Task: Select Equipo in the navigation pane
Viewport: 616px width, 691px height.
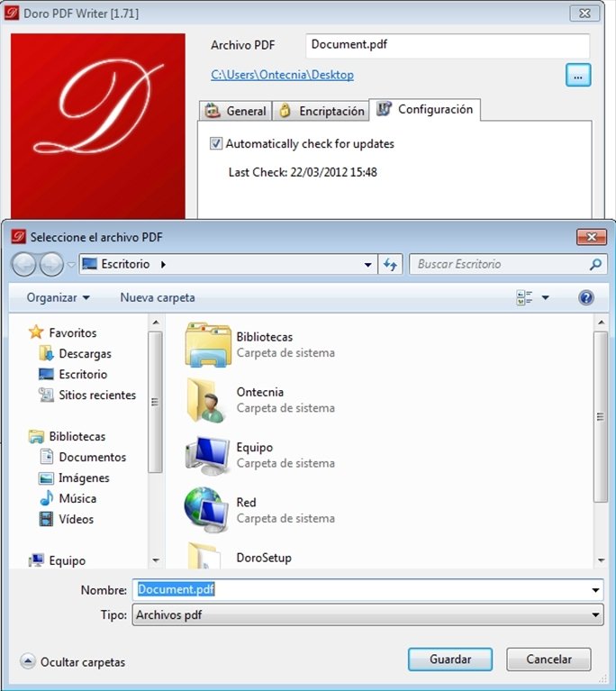Action: [x=68, y=560]
